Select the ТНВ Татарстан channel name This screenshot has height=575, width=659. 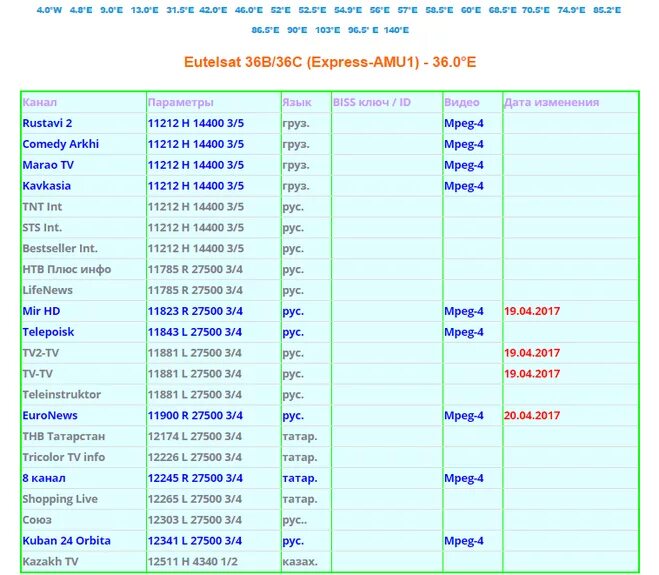64,436
